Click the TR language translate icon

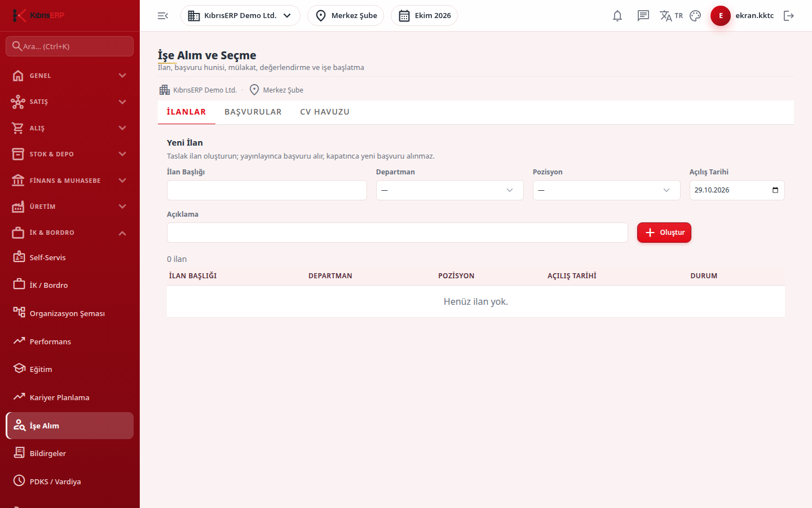pyautogui.click(x=671, y=16)
